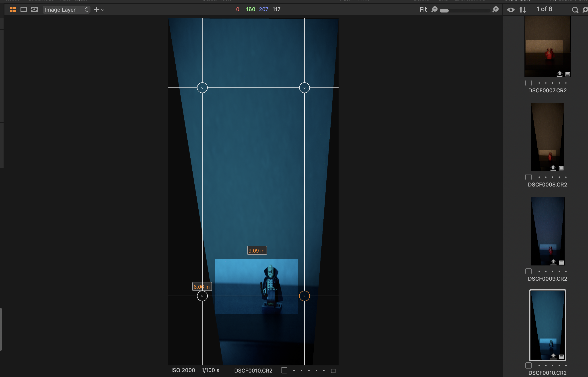Click the white 117 luminance readout
This screenshot has width=588, height=377.
pos(276,9)
